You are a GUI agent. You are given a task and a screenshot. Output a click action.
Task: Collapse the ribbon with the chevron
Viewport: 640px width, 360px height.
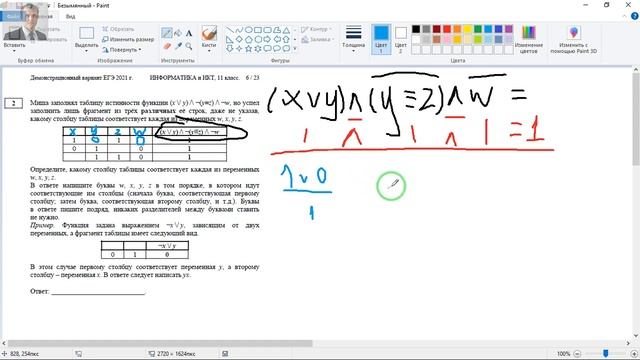tap(624, 16)
